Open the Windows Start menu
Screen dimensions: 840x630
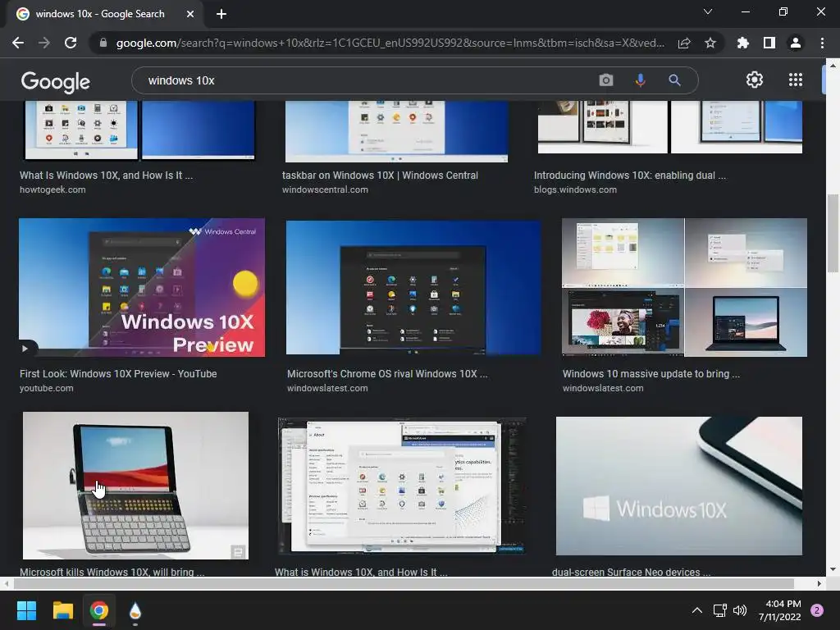26,610
